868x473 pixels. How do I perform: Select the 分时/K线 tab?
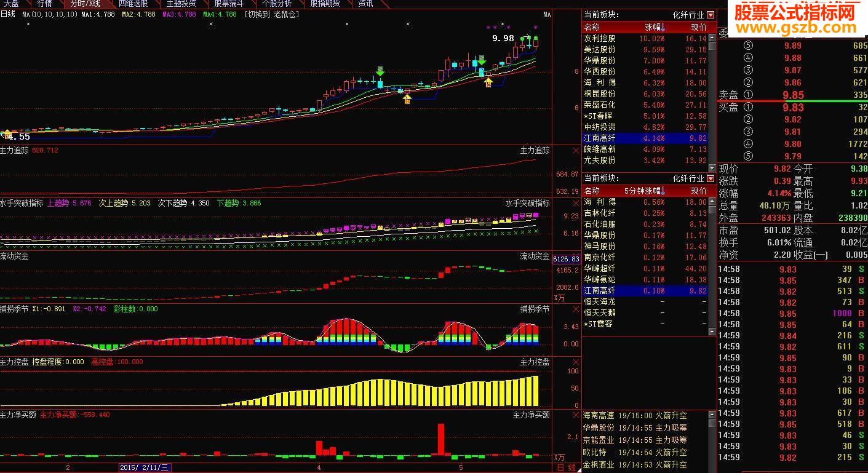click(x=85, y=4)
